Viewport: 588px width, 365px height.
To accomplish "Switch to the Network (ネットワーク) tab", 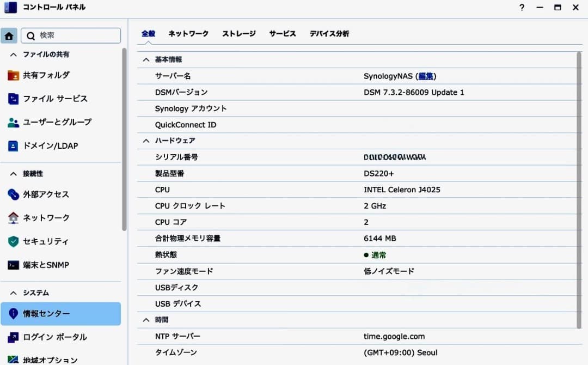I will tap(188, 34).
